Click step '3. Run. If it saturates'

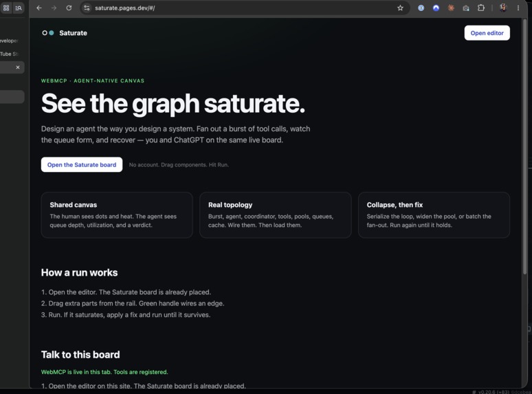[x=126, y=315]
